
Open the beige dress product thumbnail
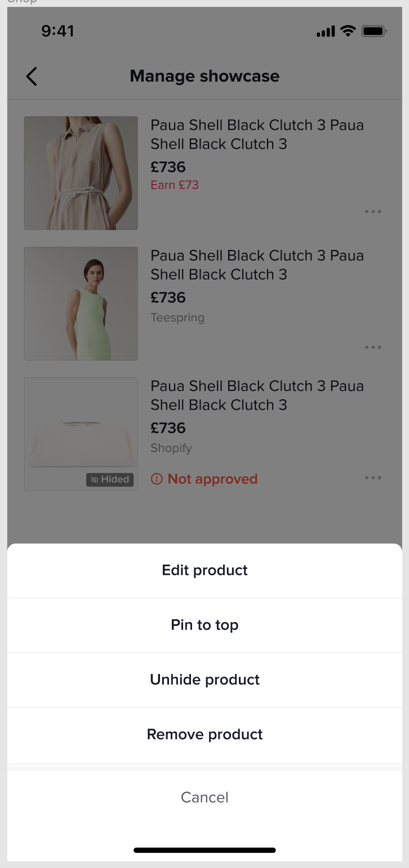(x=81, y=173)
